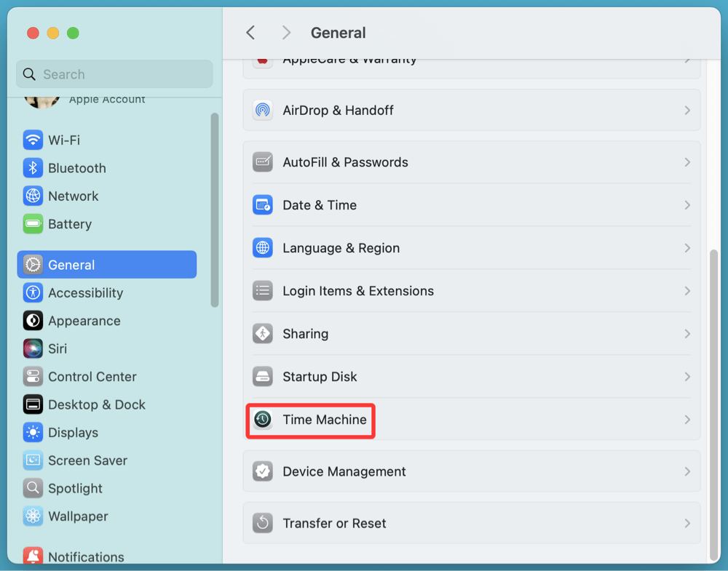Choose Desktop & Dock from the sidebar

(33, 404)
